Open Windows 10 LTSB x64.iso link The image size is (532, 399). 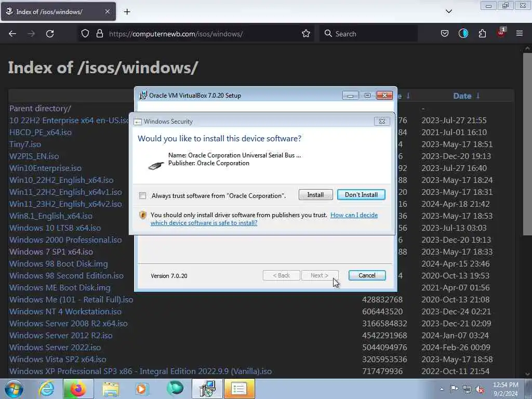(x=55, y=228)
